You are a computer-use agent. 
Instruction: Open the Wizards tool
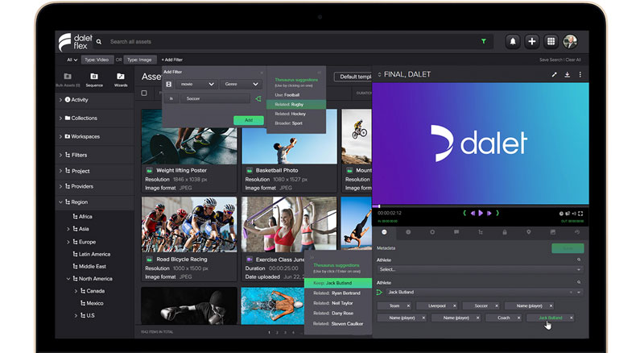point(121,80)
